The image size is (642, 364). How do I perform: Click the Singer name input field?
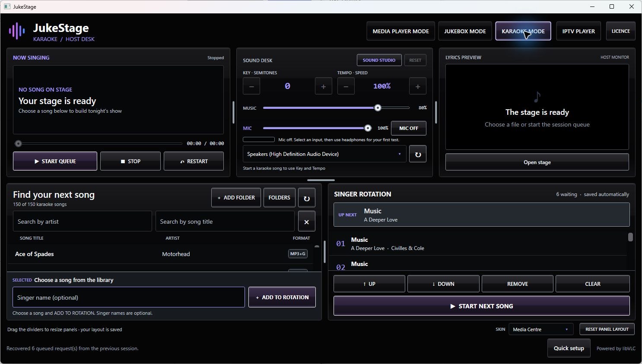tap(129, 298)
